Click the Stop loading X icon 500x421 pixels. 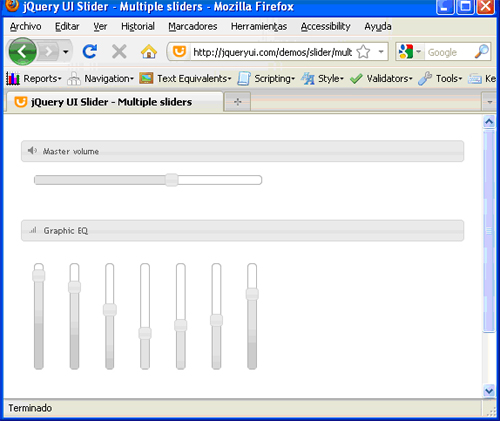tap(119, 52)
